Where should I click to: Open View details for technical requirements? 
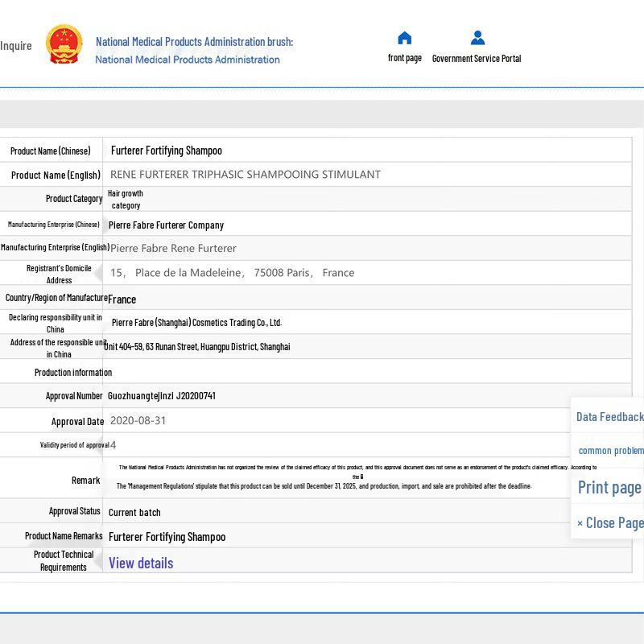141,563
